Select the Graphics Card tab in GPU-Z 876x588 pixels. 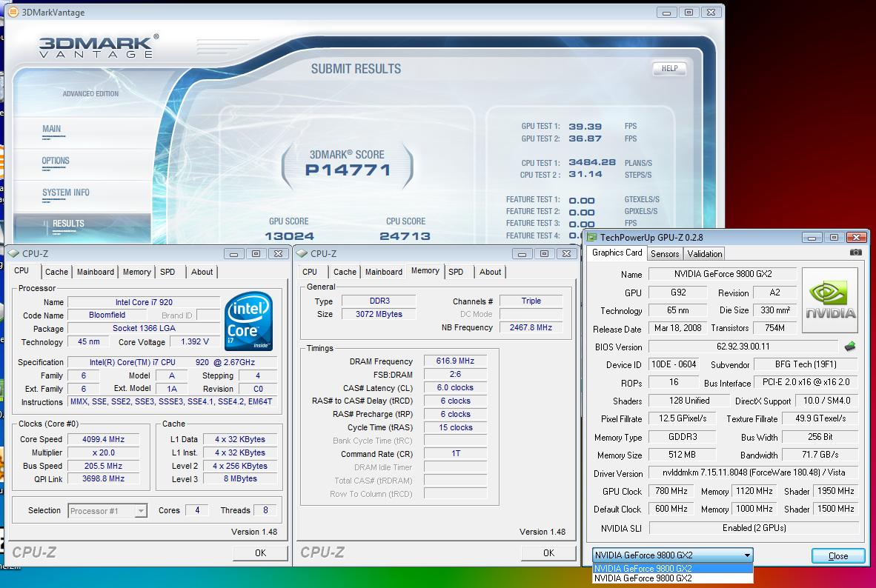tap(617, 253)
